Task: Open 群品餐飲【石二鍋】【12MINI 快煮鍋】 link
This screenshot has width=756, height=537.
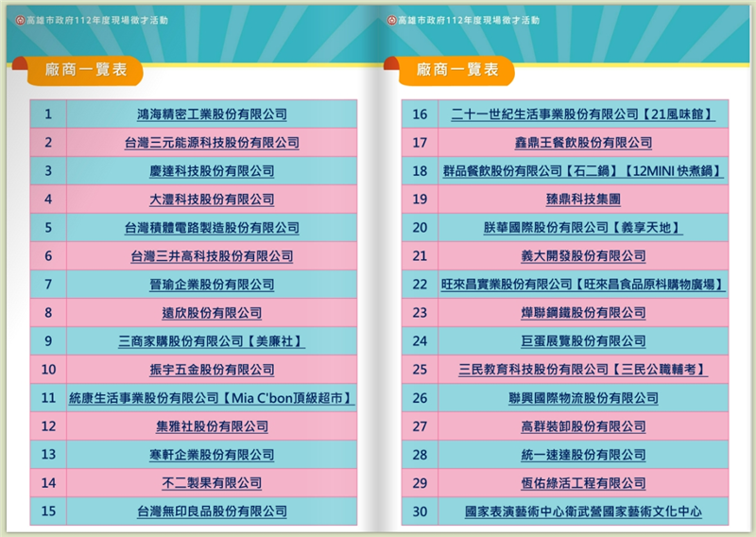Action: click(x=583, y=171)
